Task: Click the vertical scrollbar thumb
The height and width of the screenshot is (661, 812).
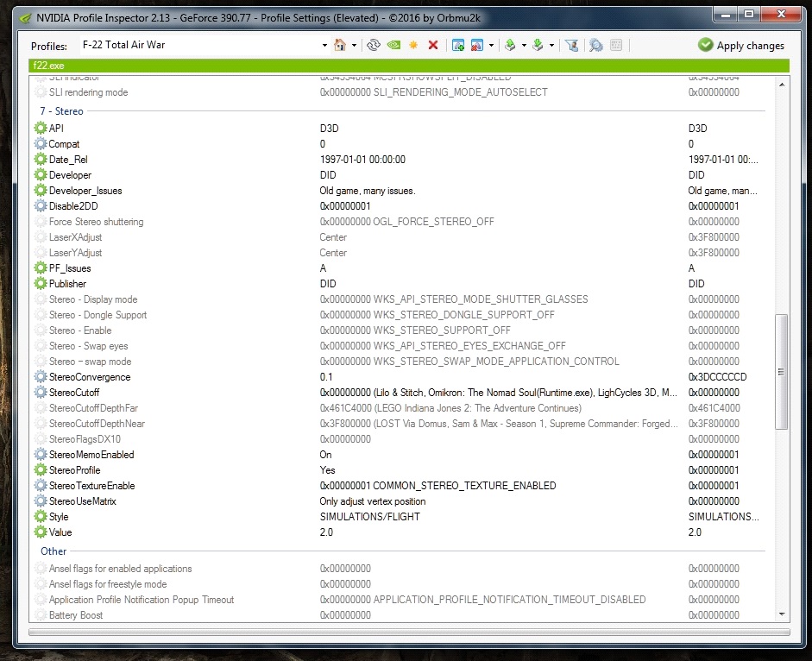Action: pos(782,371)
